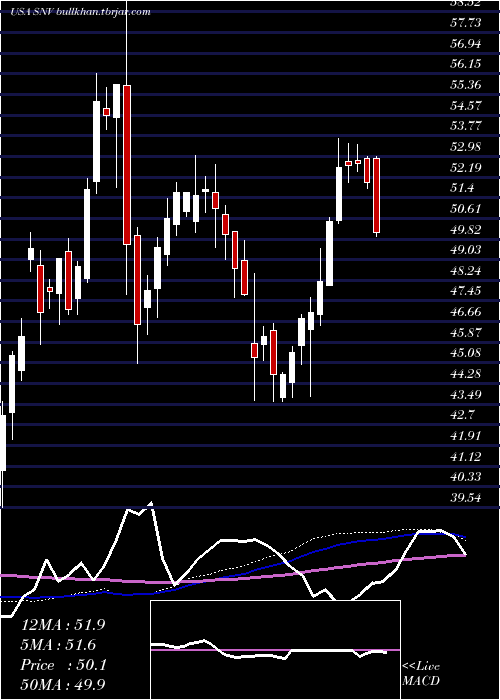Click the 54.57 price axis label

(465, 105)
